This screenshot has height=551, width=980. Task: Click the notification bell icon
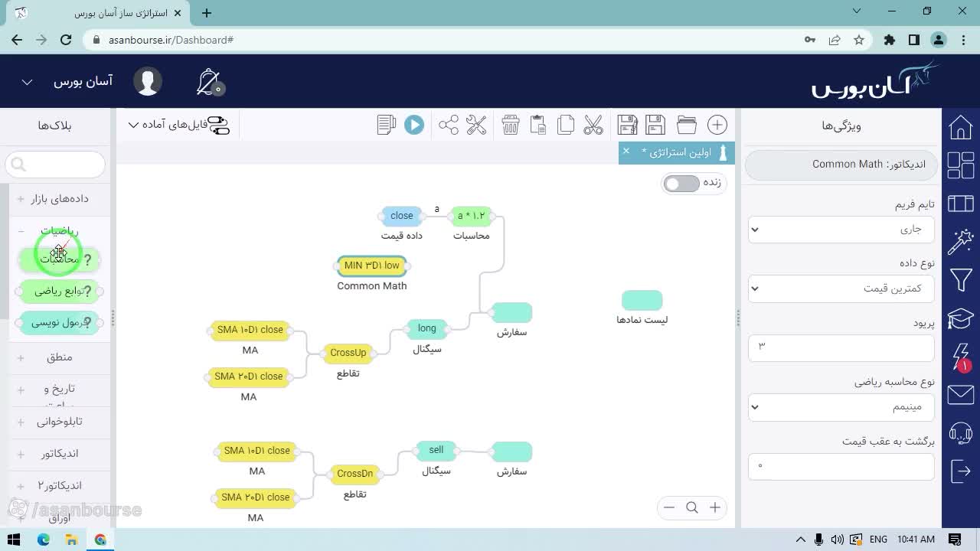208,82
